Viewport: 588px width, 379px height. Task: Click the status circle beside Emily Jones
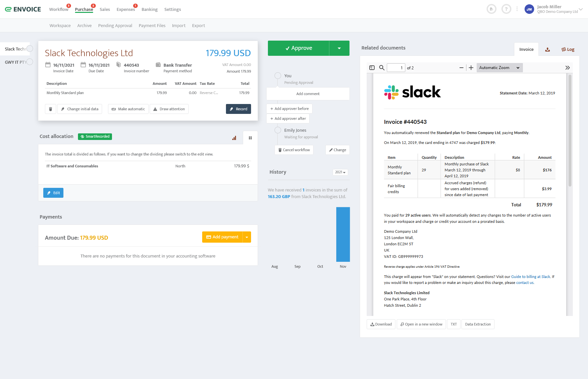[278, 130]
